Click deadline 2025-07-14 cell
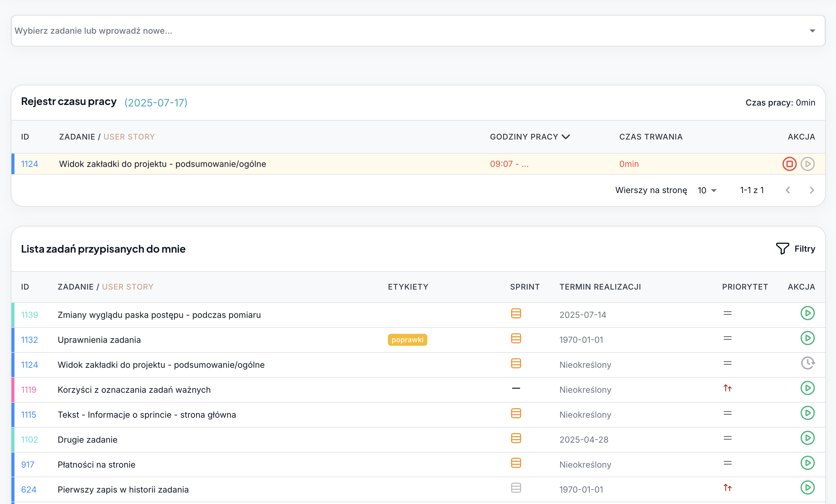 583,315
